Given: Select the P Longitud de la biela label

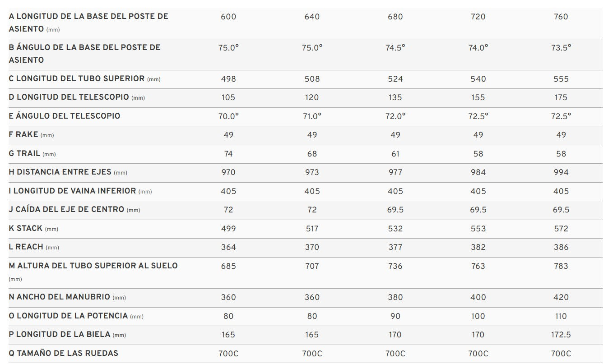Looking at the screenshot, I should [67, 334].
